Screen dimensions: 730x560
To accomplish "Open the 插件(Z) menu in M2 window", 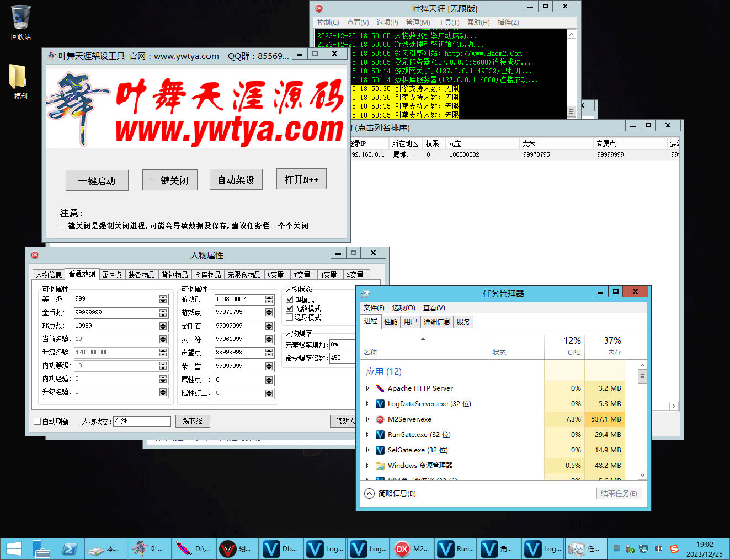I will pos(508,23).
